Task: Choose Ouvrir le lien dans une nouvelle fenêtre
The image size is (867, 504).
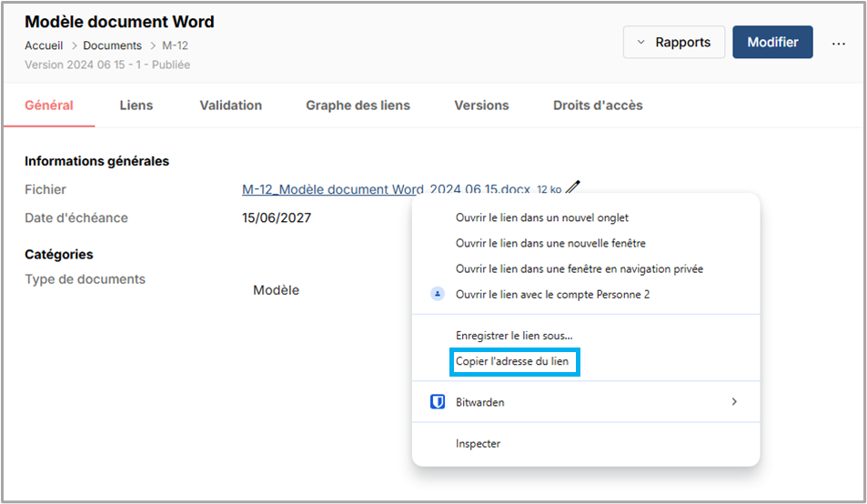Action: [550, 244]
